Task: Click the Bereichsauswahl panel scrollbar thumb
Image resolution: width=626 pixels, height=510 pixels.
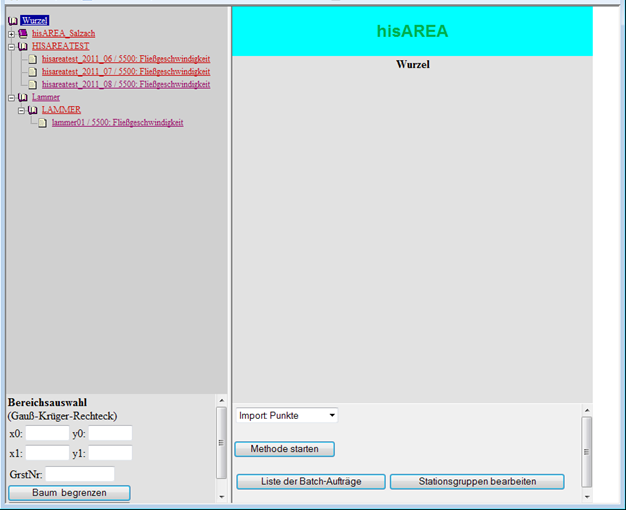Action: point(221,443)
